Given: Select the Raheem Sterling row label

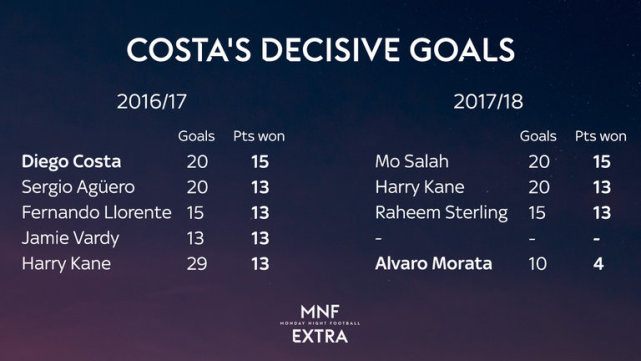Looking at the screenshot, I should pos(441,213).
